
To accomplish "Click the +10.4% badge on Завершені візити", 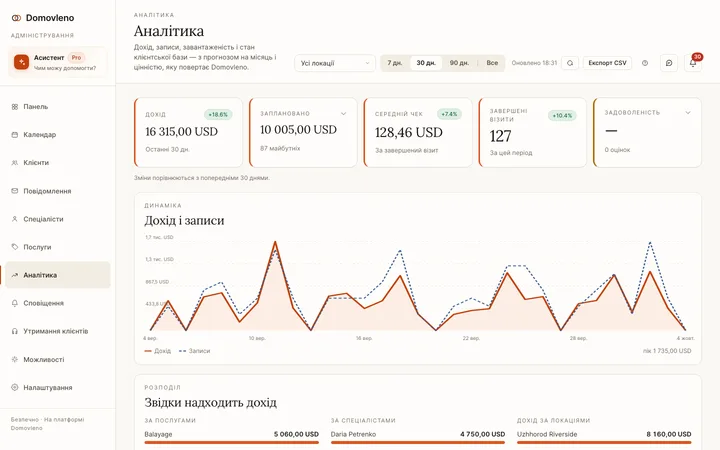I will point(562,116).
